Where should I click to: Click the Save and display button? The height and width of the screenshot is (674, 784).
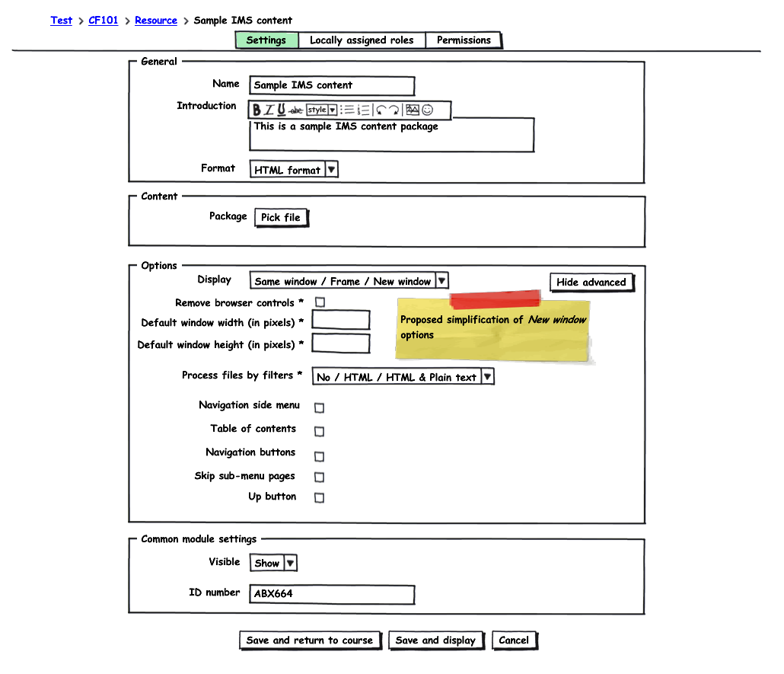pyautogui.click(x=436, y=640)
